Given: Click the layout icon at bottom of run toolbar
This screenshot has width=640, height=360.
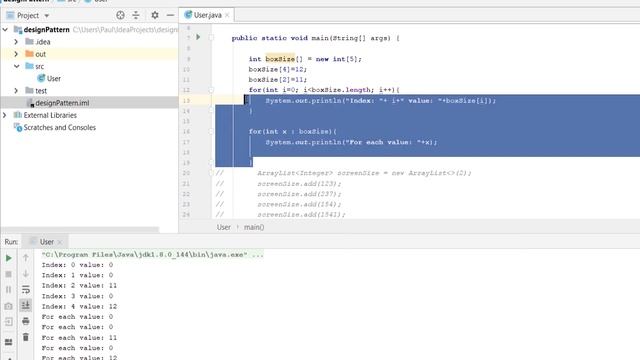Looking at the screenshot, I should [x=9, y=342].
